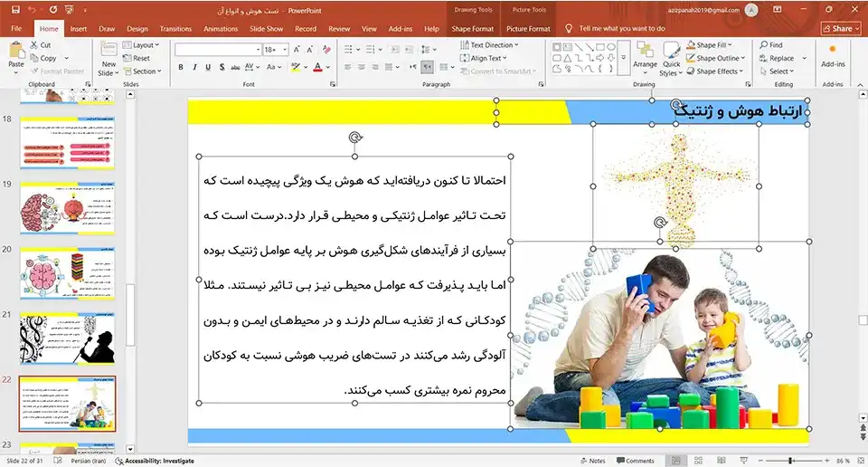Open the Shape Format tab
This screenshot has width=868, height=467.
click(472, 29)
